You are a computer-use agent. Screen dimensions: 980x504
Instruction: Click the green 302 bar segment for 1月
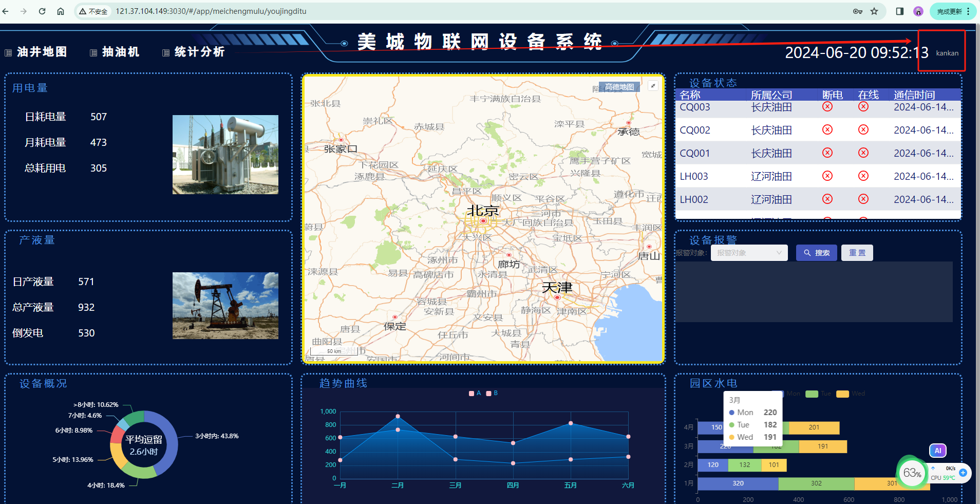click(816, 483)
